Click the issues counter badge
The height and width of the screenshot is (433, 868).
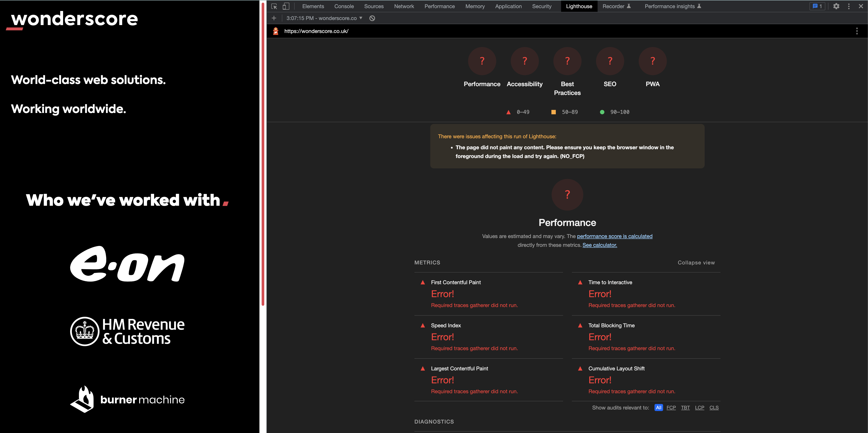817,6
